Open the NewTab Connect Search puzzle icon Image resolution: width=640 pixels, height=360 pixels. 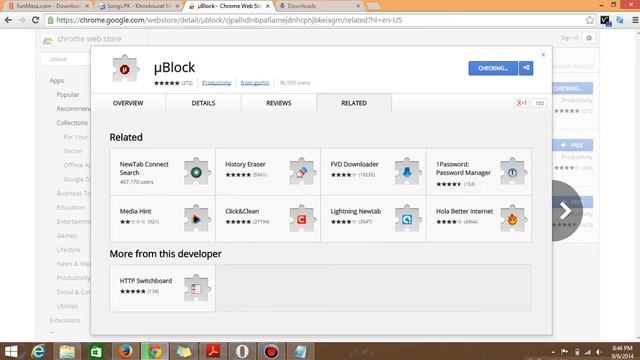click(x=197, y=171)
